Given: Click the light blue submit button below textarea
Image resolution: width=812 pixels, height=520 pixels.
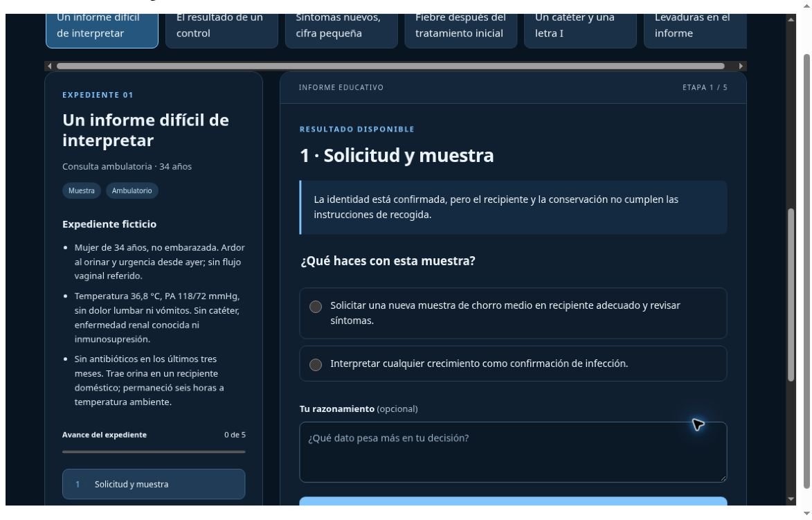Looking at the screenshot, I should (x=513, y=501).
